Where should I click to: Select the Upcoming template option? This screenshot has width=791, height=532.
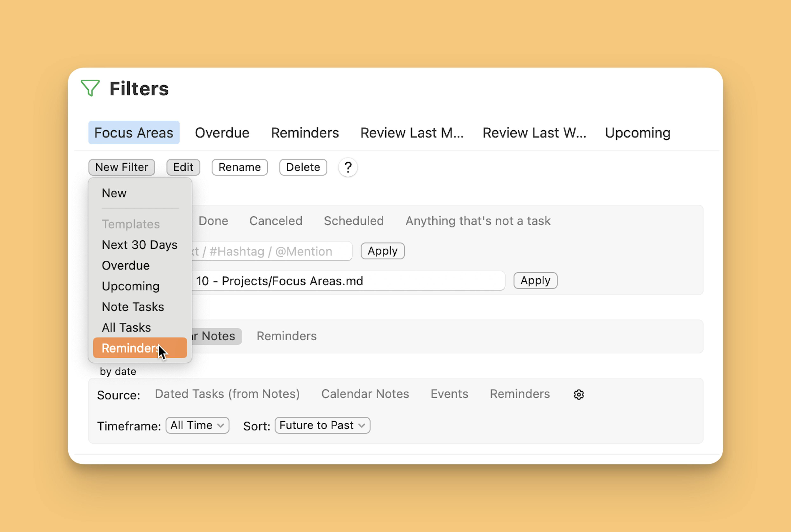click(131, 286)
